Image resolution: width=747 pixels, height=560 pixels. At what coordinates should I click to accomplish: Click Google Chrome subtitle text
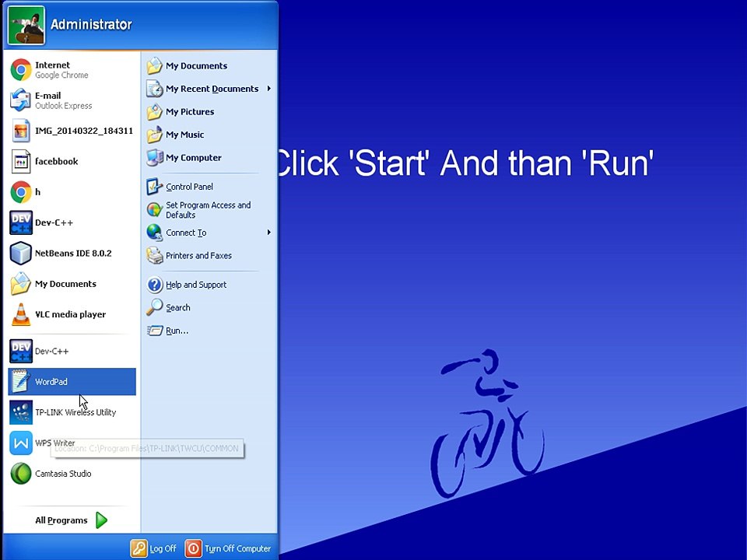61,75
